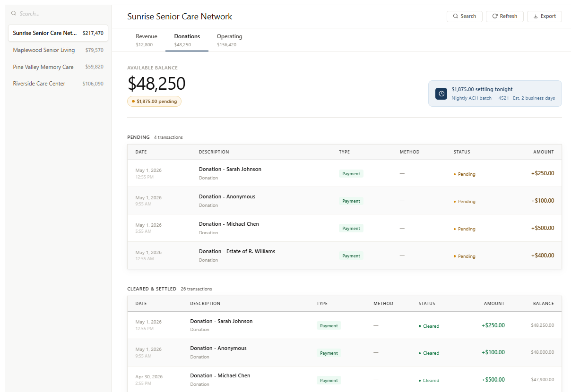Screen dimensions: 571x392
Task: Select Sunrise Senior Care Network in sidebar
Action: coord(58,33)
